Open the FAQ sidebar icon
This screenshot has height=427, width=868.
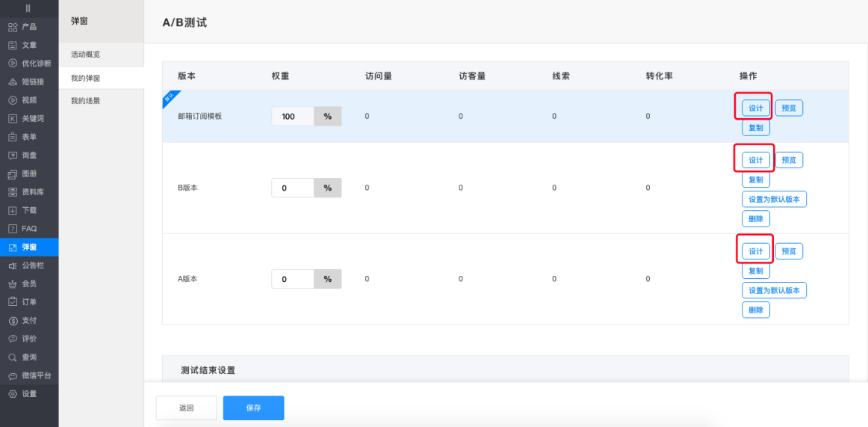(13, 229)
